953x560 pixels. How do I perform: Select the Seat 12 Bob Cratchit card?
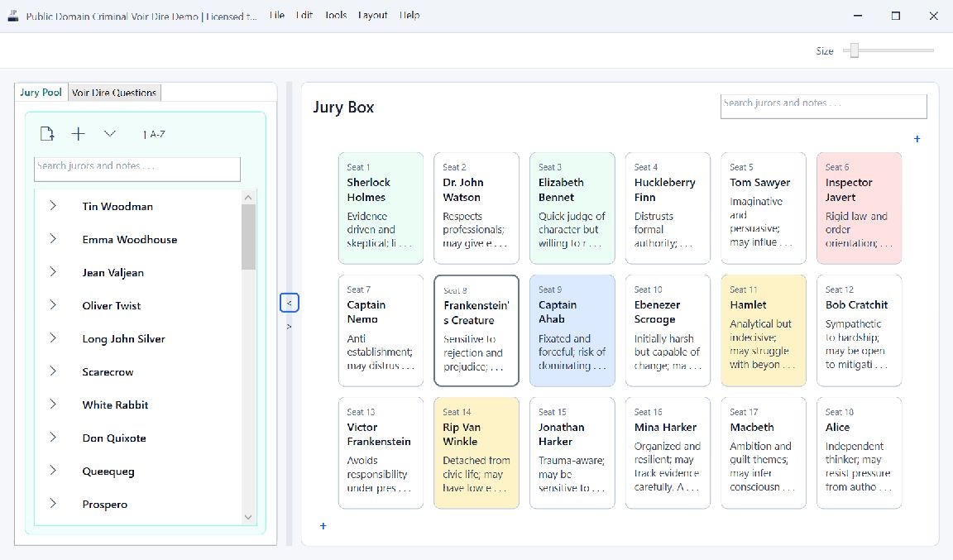860,331
